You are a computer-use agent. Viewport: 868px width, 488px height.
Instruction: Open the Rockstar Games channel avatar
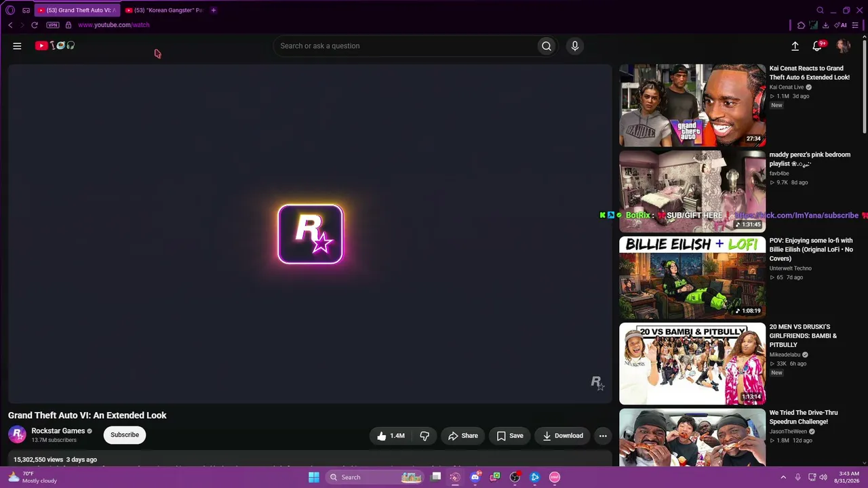coord(17,434)
